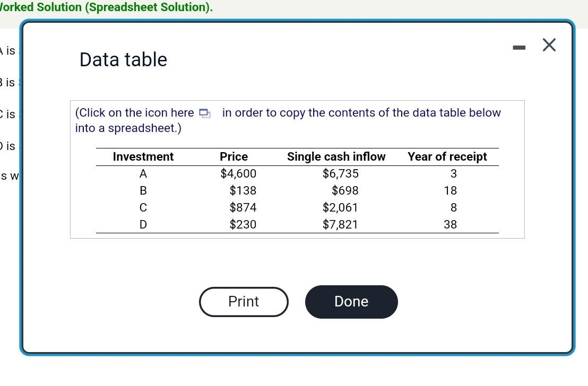Viewport: 588px width, 386px height.
Task: Select the Year of receipt header
Action: point(447,156)
